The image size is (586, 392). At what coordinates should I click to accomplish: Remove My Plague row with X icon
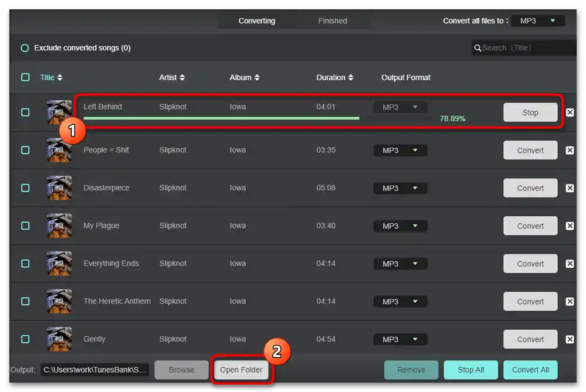click(570, 226)
